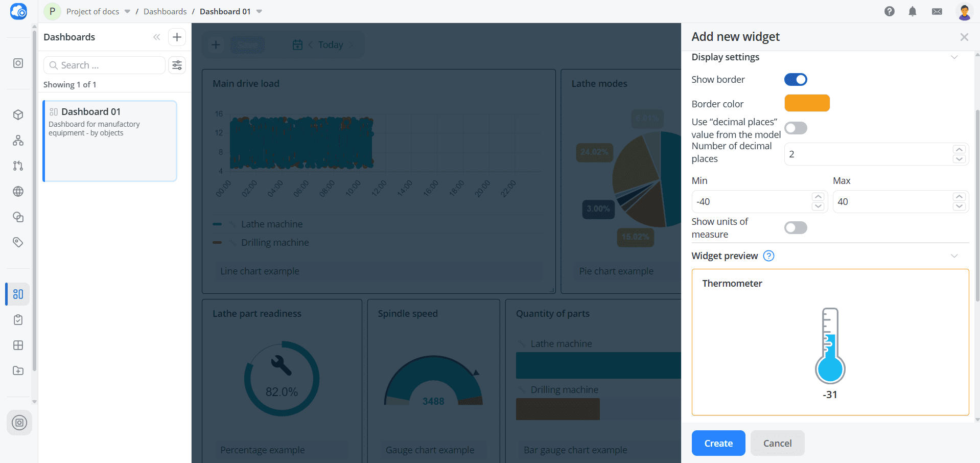Collapse the Dashboards panel with double chevron
This screenshot has width=980, height=463.
point(156,37)
